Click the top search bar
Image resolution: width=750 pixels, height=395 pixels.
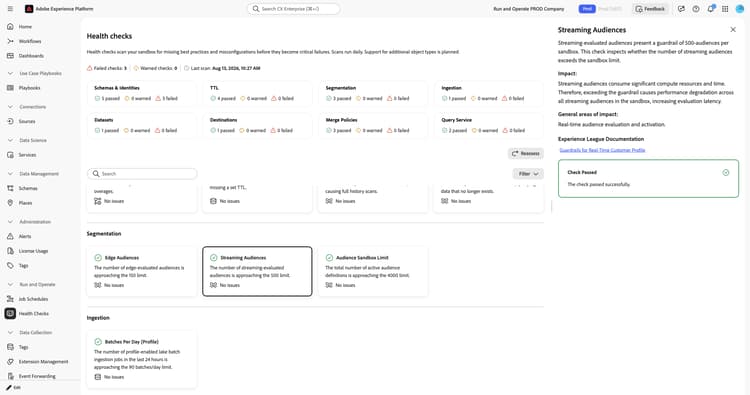[x=293, y=9]
